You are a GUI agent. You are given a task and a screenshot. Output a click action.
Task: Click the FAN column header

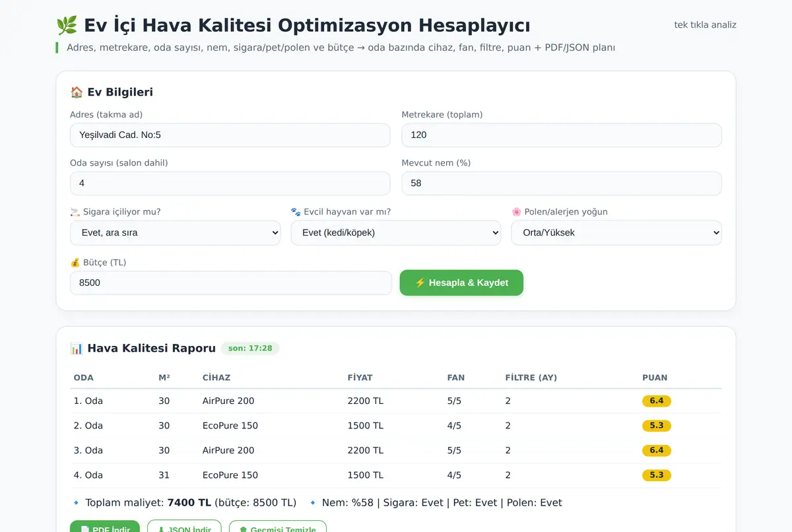pyautogui.click(x=456, y=378)
